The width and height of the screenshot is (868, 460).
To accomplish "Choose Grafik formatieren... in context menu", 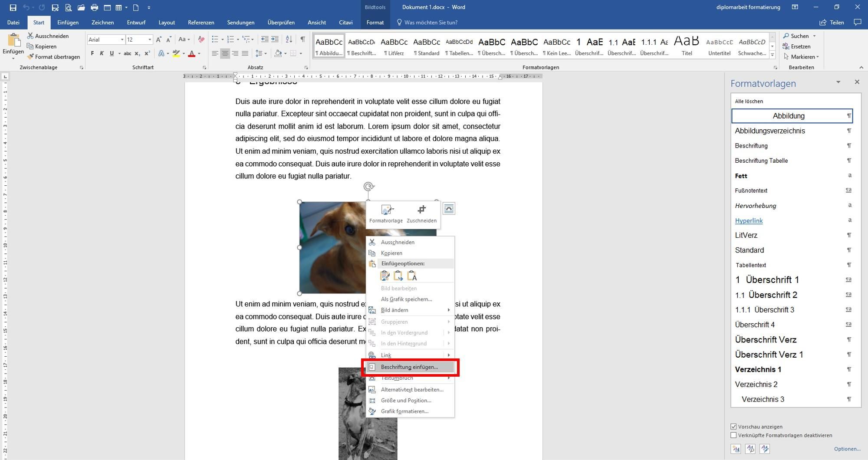I will (x=404, y=411).
